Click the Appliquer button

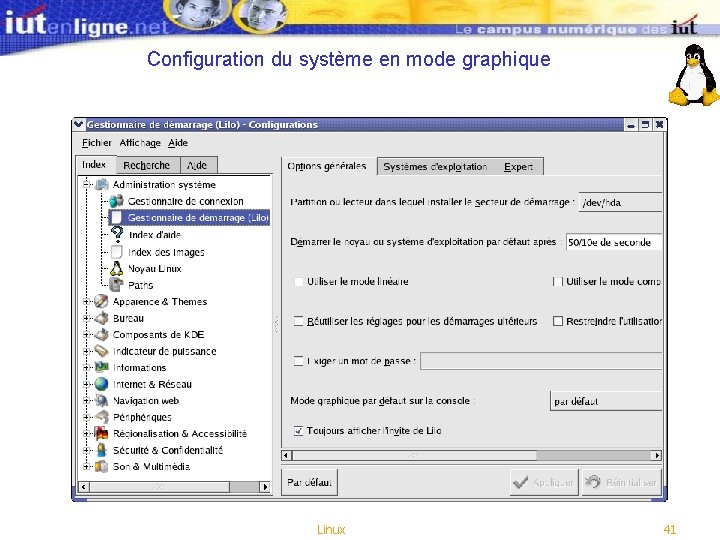click(x=544, y=482)
